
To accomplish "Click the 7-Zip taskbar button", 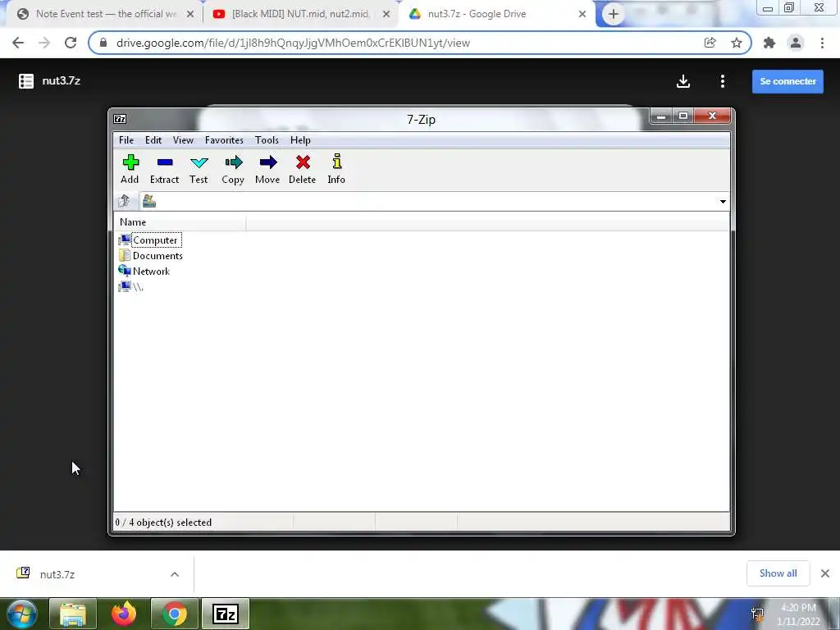I will (x=225, y=614).
